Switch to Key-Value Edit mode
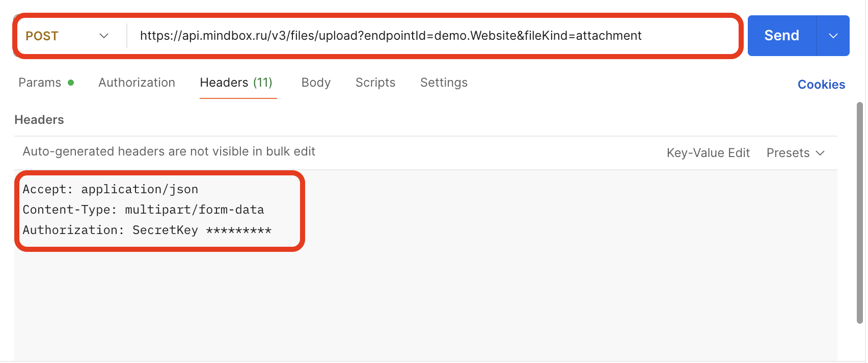 click(x=708, y=152)
